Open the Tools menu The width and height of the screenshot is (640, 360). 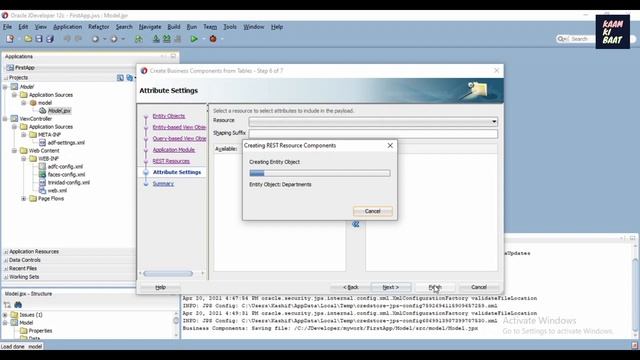tap(230, 27)
